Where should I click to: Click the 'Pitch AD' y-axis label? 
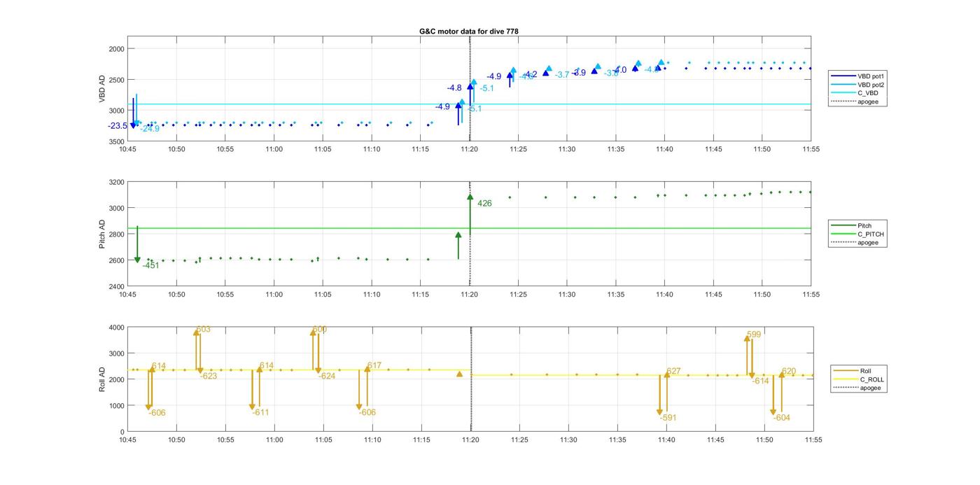click(102, 234)
